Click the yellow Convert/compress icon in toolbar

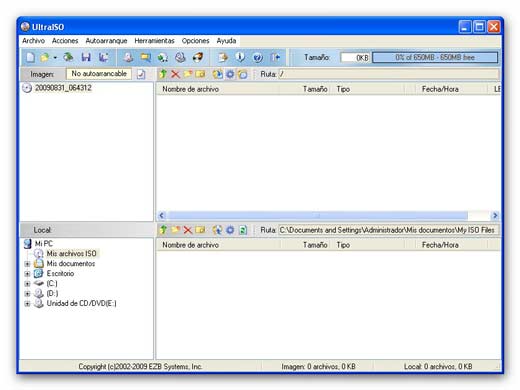(145, 57)
